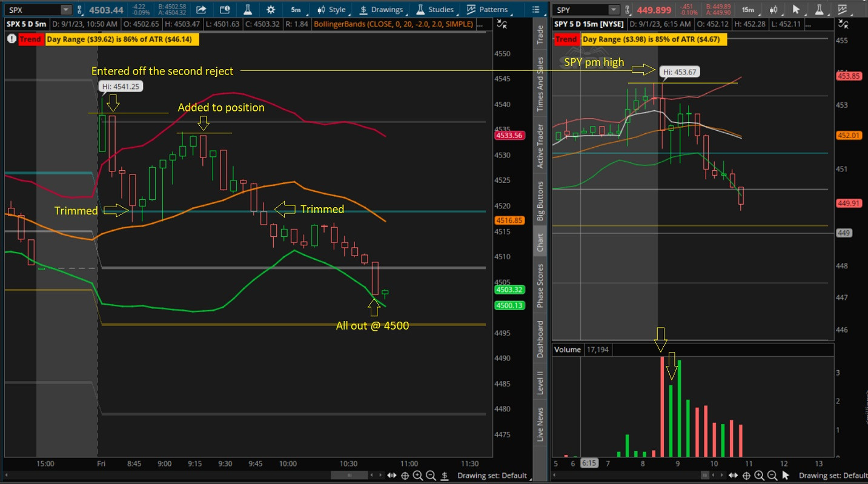Open SPY Drawing set: Default selector

(x=833, y=476)
